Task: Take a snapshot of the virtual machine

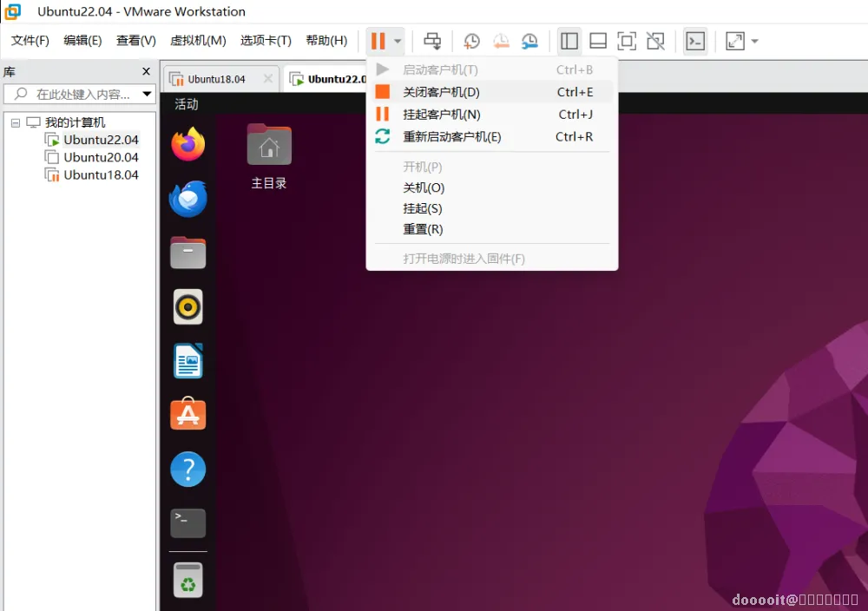Action: [471, 41]
